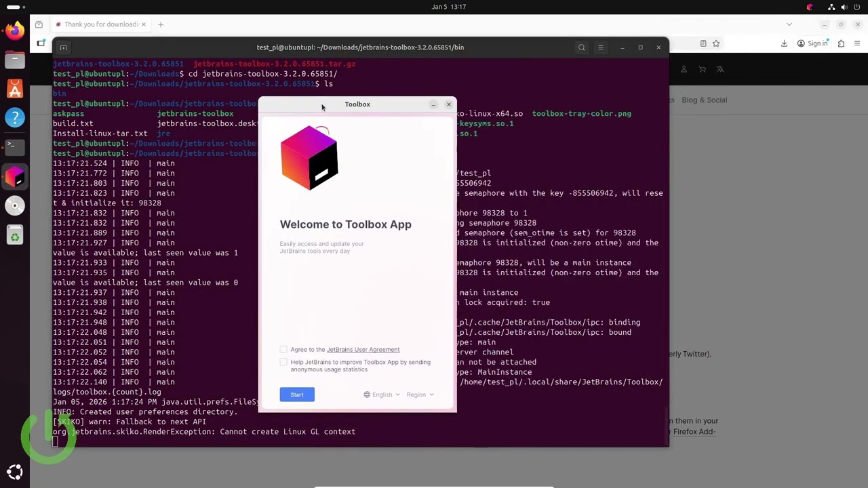Open the JetBrains shopping cart icon
This screenshot has height=488, width=868.
(702, 69)
